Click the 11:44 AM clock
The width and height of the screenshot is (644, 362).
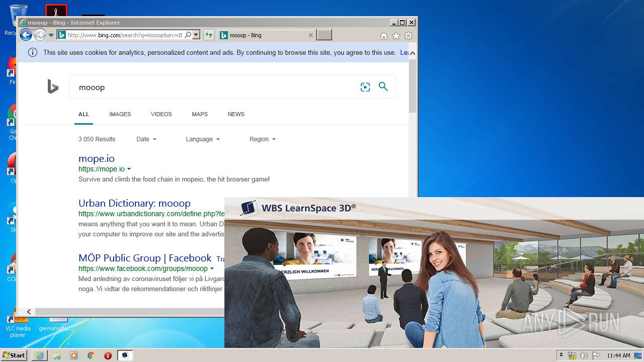pyautogui.click(x=618, y=355)
